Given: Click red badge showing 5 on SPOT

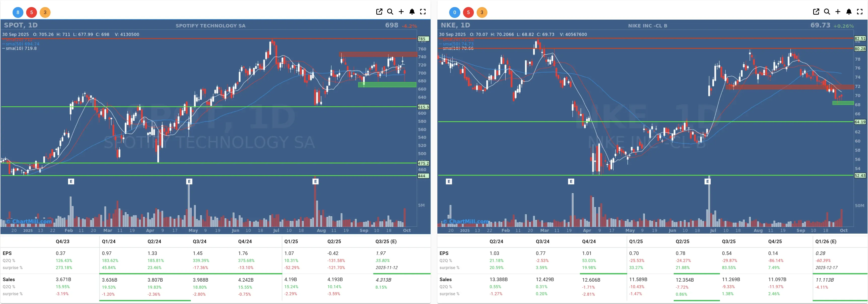Looking at the screenshot, I should pyautogui.click(x=31, y=13).
